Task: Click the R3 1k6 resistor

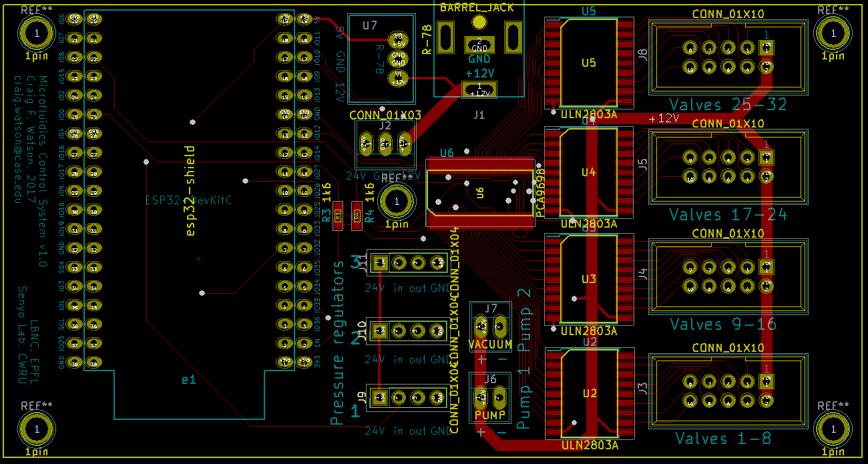Action: (338, 216)
